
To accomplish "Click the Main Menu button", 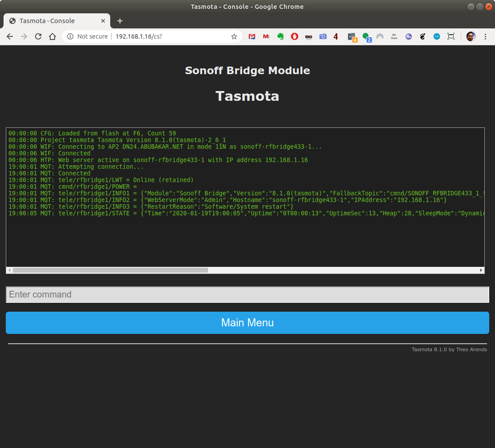I will tap(247, 323).
